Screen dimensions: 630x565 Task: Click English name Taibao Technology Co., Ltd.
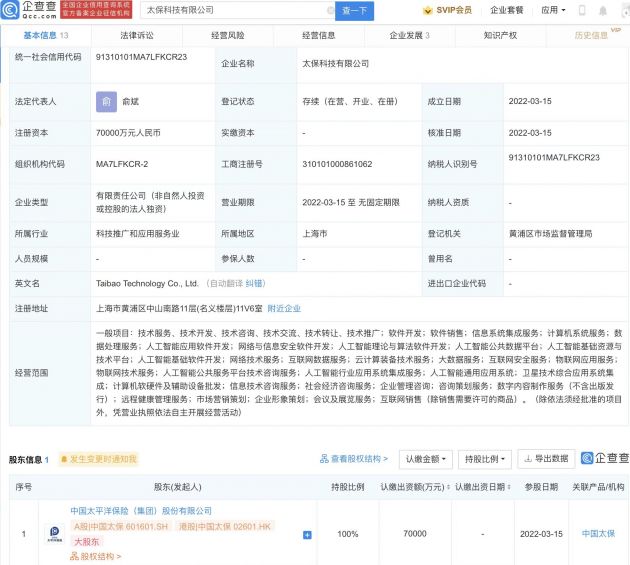147,284
